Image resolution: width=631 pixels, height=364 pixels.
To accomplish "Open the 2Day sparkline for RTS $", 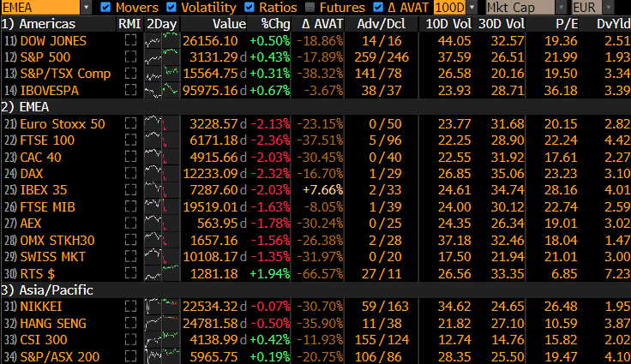I will pos(162,273).
